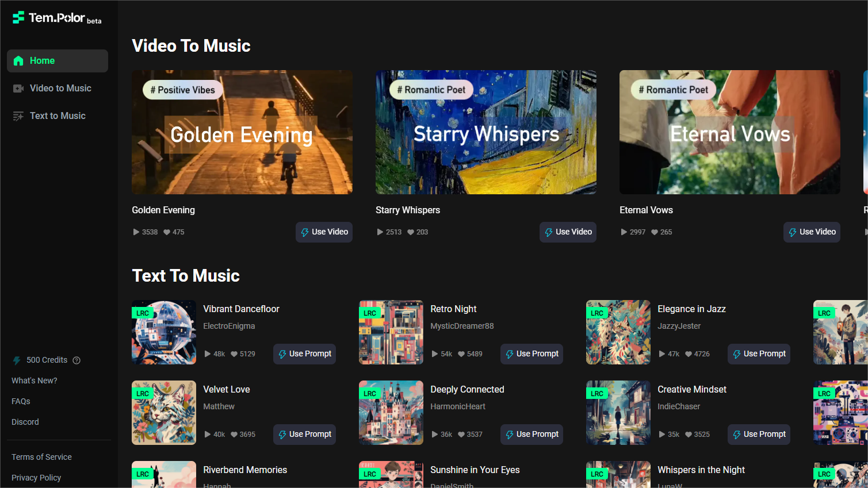Open the FAQs link
Screen dimensions: 868x488
pyautogui.click(x=21, y=401)
